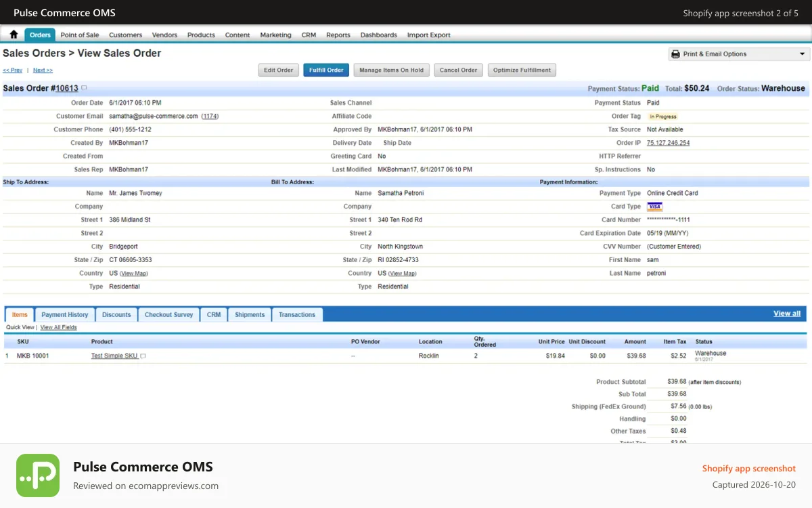Viewport: 812px width, 508px height.
Task: Open the CRM menu in top navigation
Action: 309,35
